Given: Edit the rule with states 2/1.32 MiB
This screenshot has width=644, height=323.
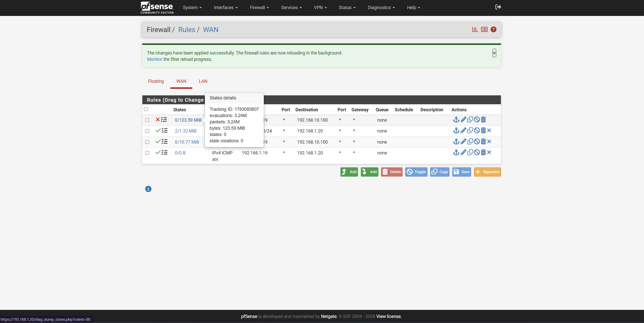Looking at the screenshot, I should click(x=463, y=130).
